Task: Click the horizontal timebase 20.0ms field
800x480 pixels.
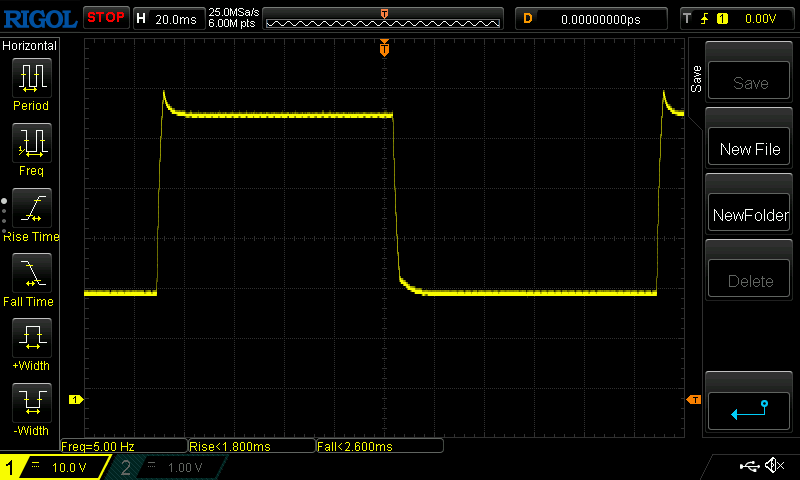Action: pyautogui.click(x=169, y=19)
